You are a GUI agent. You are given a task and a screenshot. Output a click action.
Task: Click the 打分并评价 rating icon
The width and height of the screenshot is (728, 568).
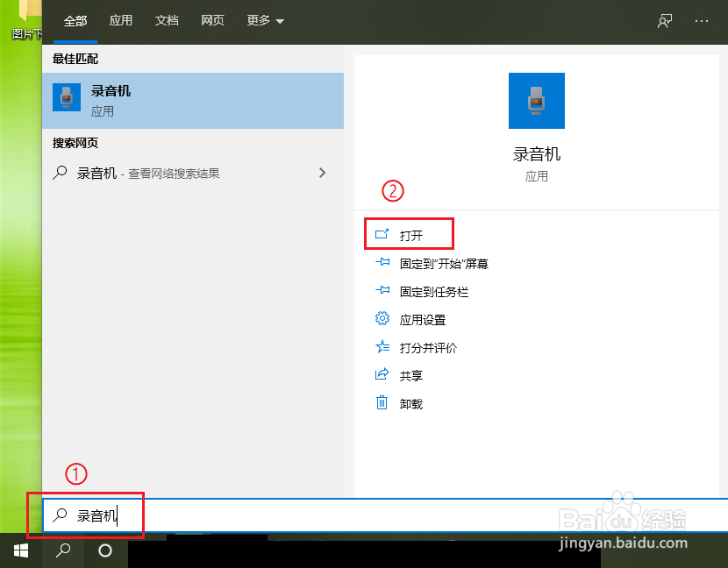(382, 347)
